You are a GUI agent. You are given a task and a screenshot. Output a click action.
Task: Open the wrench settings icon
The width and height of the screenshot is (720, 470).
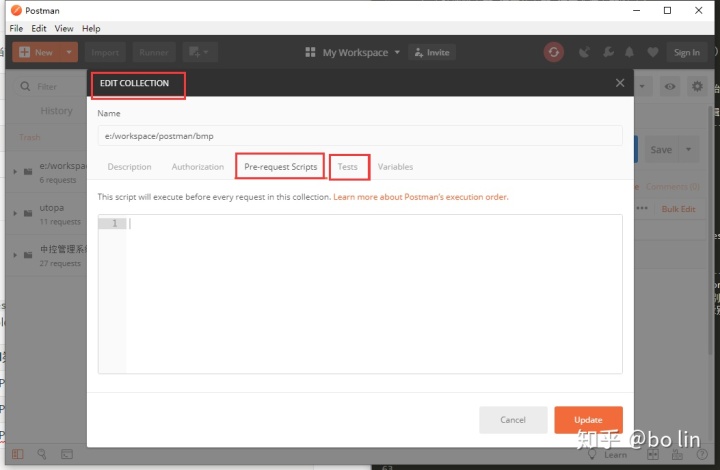click(x=608, y=52)
